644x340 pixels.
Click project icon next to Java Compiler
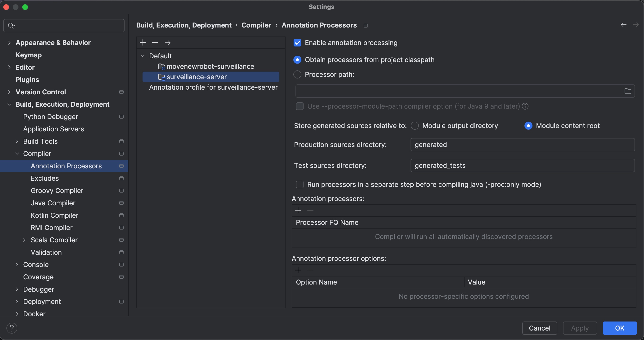tap(121, 203)
